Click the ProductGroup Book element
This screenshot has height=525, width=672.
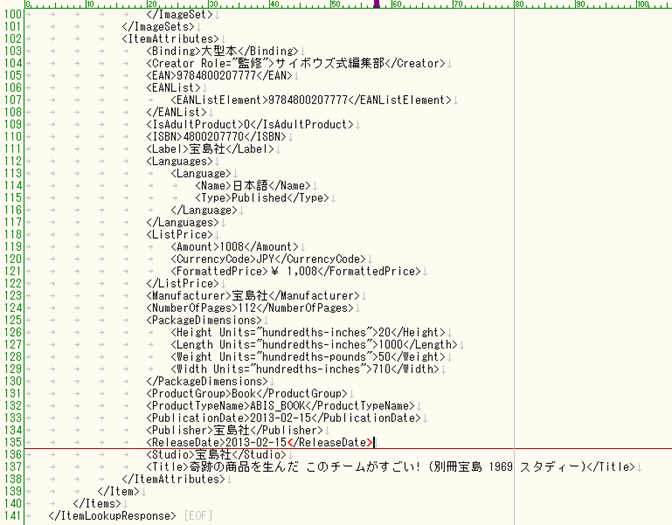point(247,393)
